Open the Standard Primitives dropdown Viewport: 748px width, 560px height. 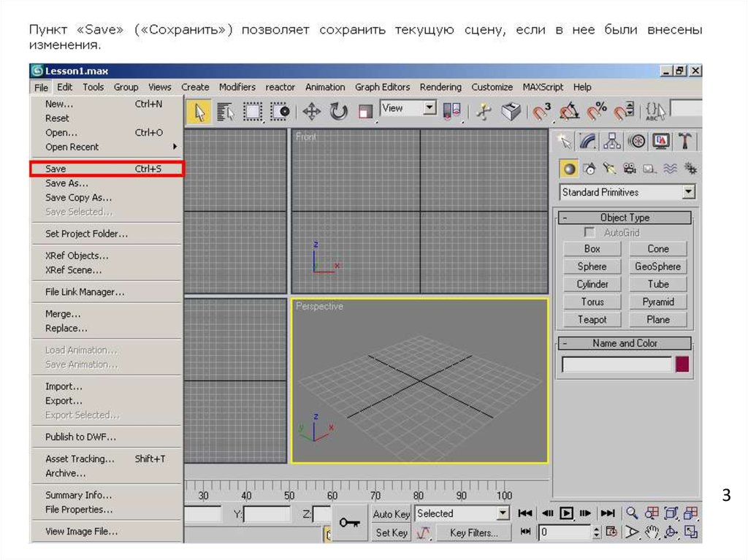click(688, 192)
